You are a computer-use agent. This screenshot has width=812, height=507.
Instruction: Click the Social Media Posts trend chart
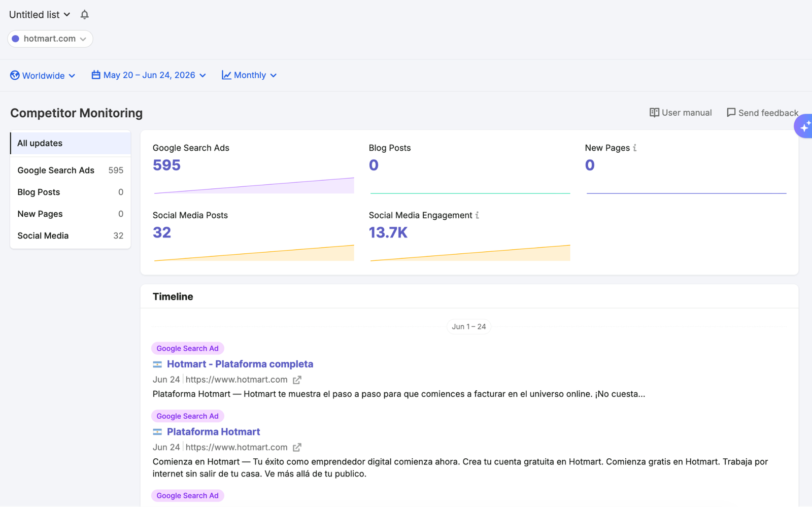click(254, 253)
